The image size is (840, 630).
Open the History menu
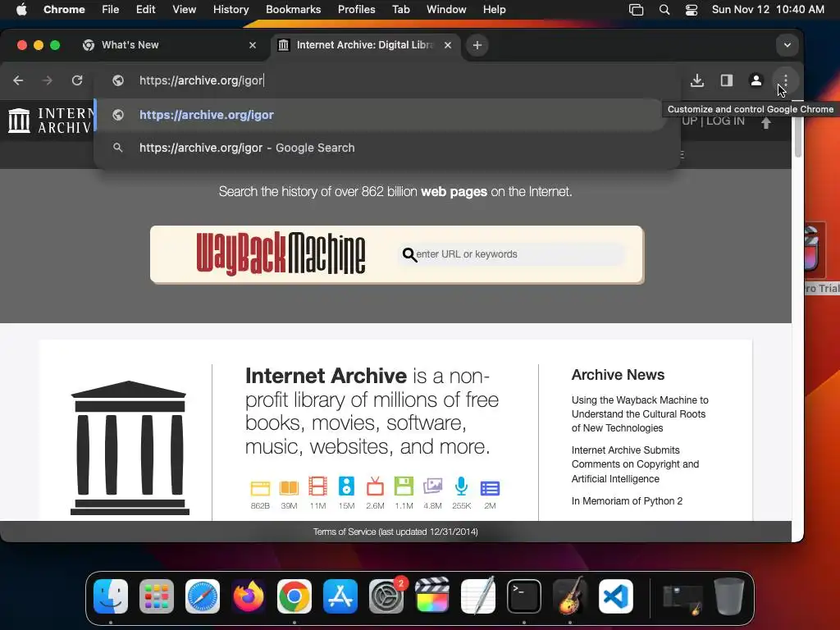coord(231,9)
